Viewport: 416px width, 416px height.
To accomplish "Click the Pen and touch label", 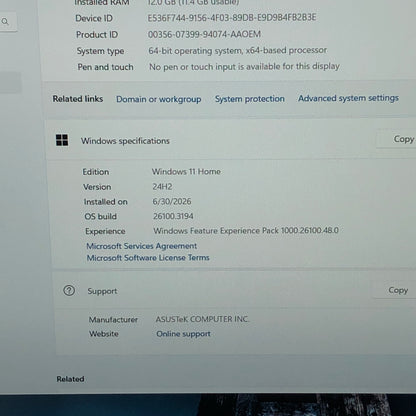I will 105,67.
